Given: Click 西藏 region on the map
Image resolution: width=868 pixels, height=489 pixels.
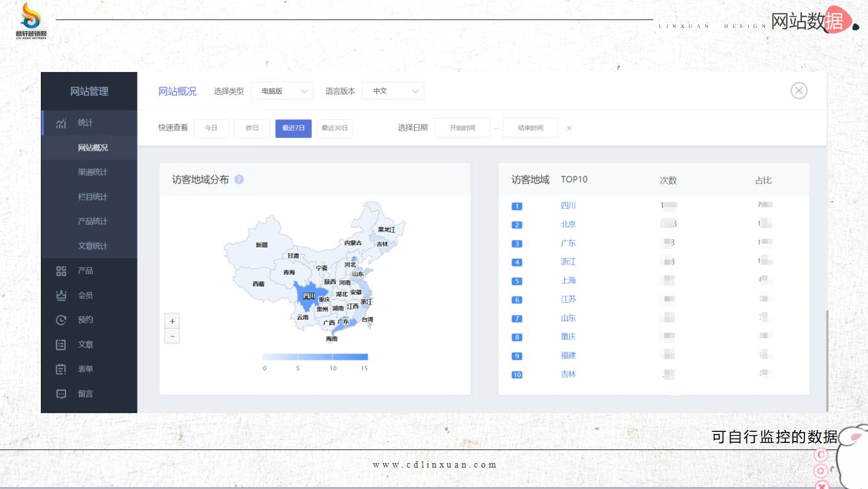Looking at the screenshot, I should [259, 284].
